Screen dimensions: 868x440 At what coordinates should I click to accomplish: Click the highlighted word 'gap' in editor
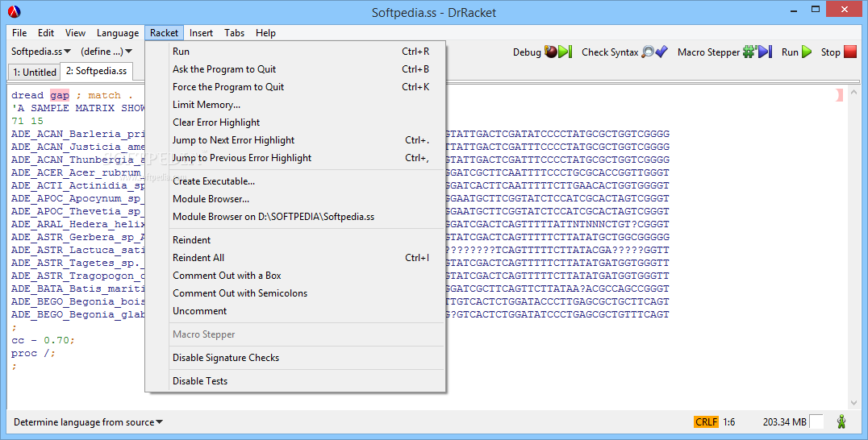pos(60,95)
